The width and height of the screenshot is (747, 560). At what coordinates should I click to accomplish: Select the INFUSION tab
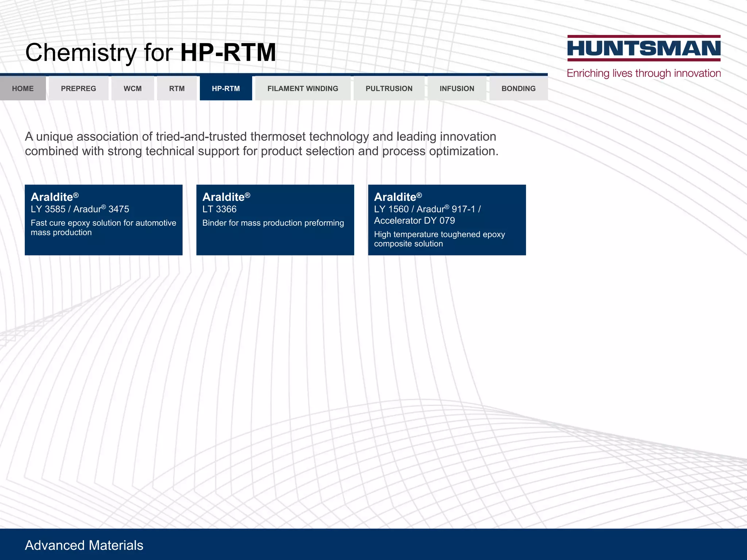click(457, 89)
